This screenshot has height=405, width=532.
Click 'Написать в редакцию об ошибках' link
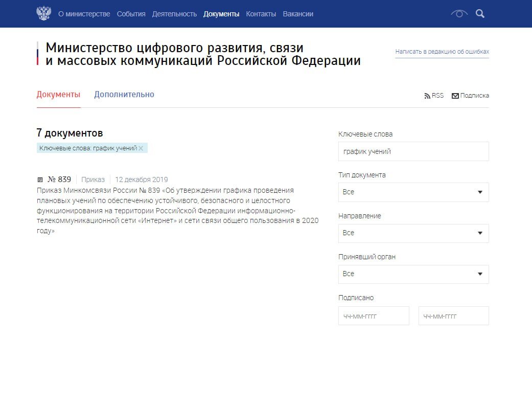click(442, 52)
